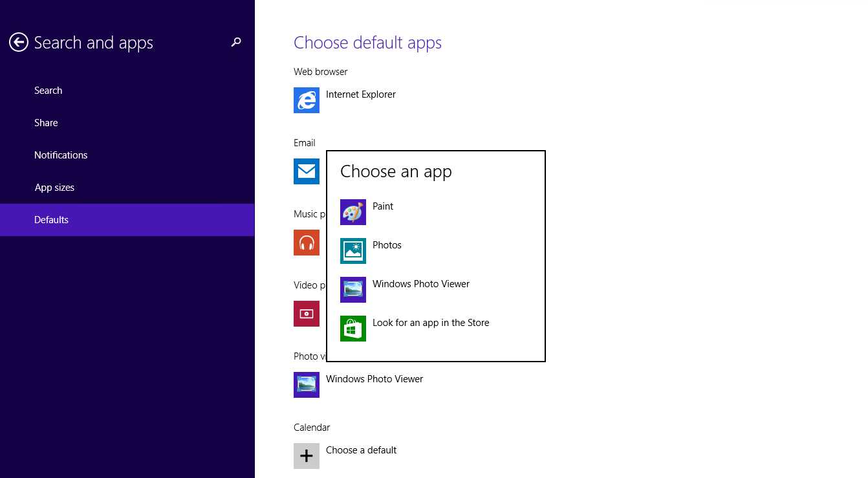Click the "Choose default apps" heading

click(367, 43)
